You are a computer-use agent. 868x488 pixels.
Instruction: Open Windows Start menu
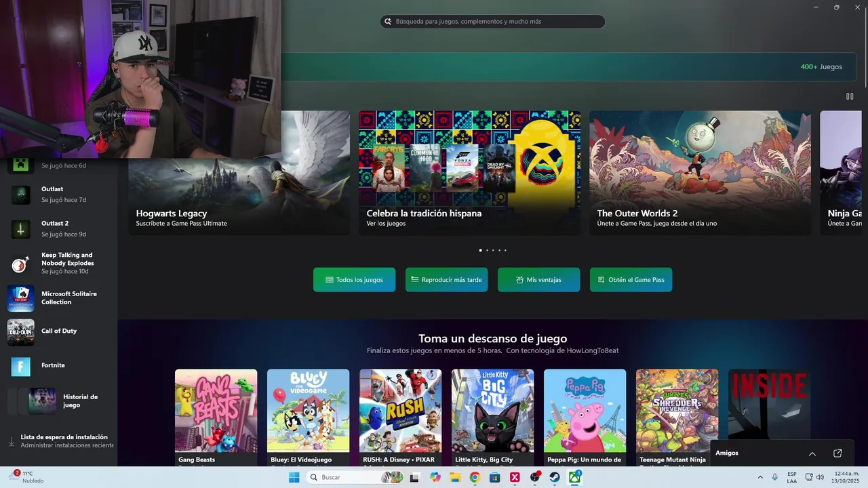294,477
